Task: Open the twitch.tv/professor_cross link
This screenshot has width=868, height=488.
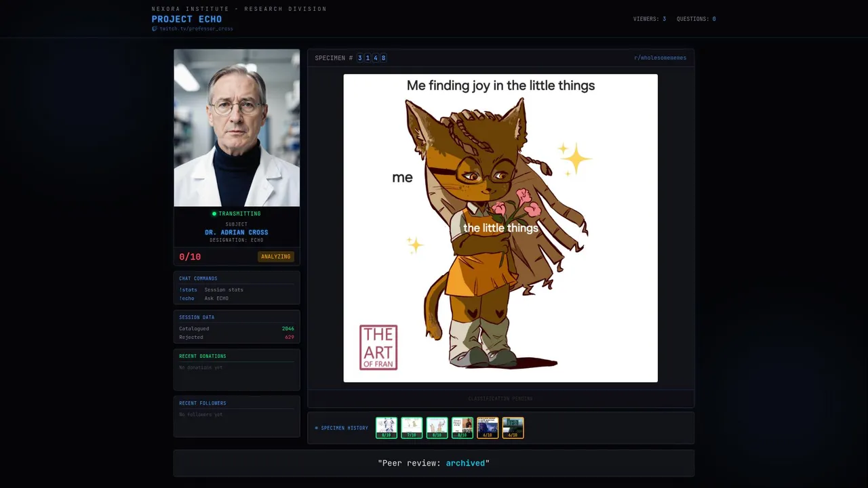Action: click(x=196, y=29)
